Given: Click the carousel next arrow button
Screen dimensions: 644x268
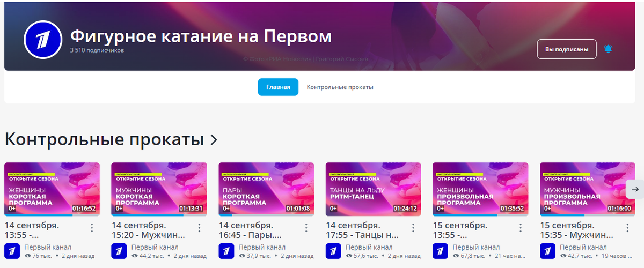Looking at the screenshot, I should click(635, 189).
